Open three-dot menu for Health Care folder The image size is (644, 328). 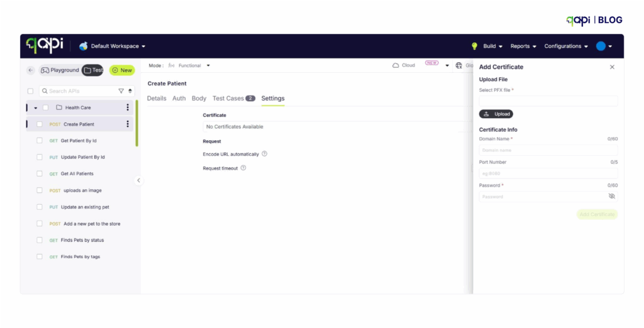tap(128, 107)
